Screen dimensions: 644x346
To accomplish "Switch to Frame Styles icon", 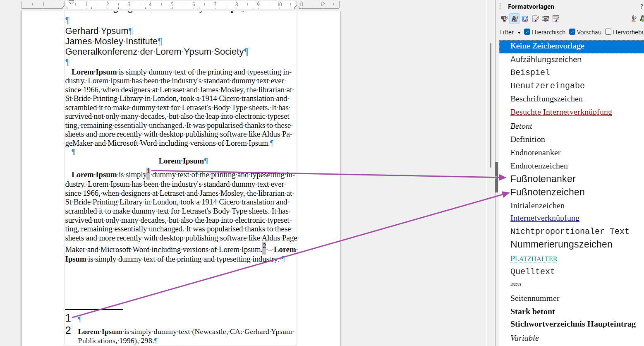I will pos(525,19).
